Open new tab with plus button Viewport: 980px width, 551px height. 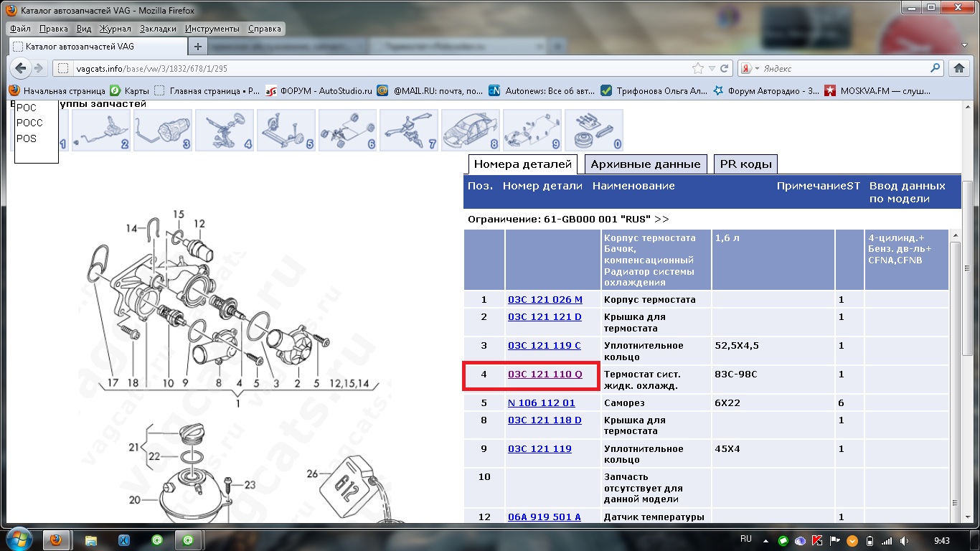click(198, 47)
